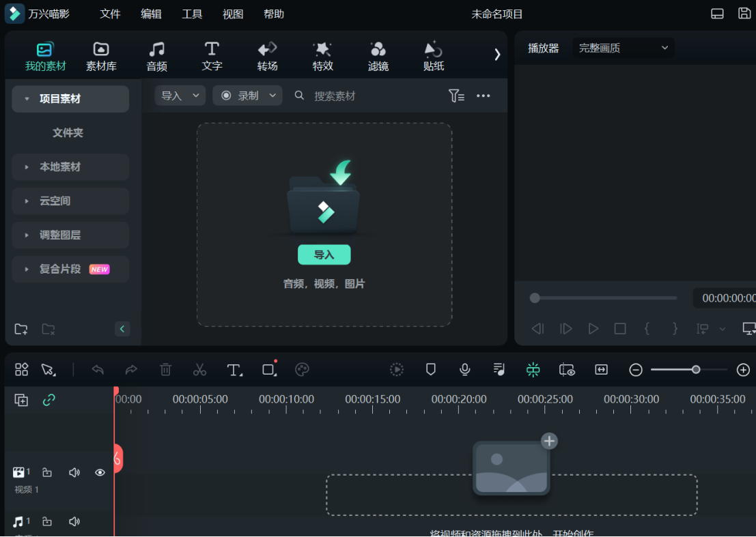Open the color palette tool icon
The height and width of the screenshot is (537, 756).
(302, 369)
